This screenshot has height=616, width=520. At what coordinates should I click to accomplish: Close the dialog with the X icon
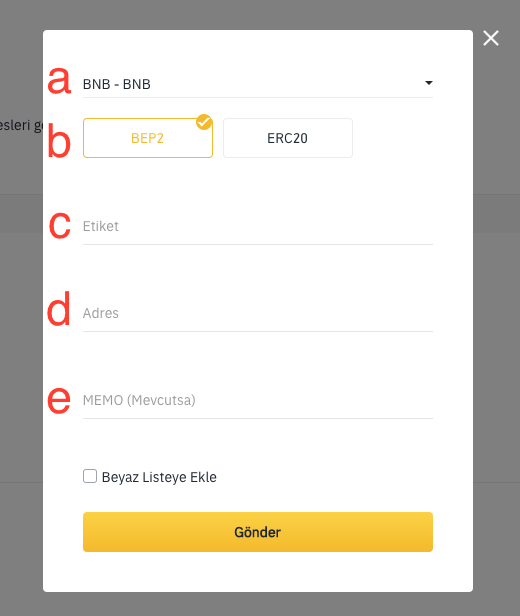coord(491,38)
